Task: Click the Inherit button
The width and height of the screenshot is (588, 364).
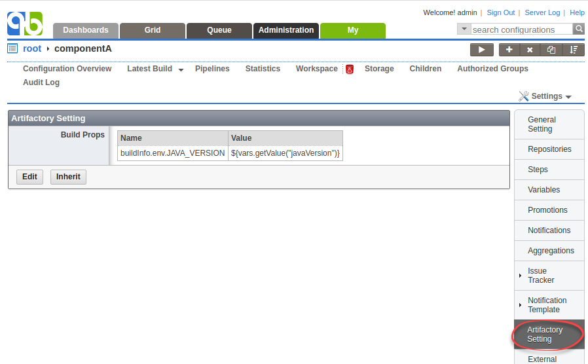Action: (x=68, y=177)
